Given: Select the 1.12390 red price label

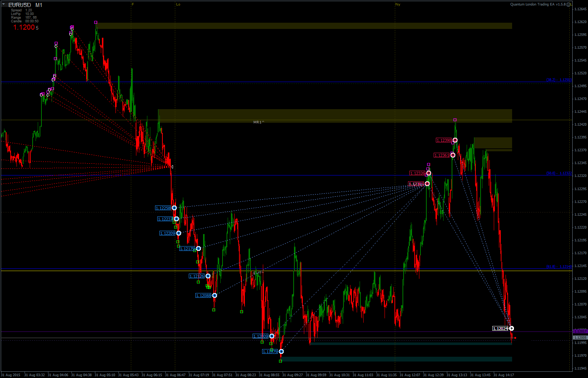Looking at the screenshot, I should click(x=444, y=140).
